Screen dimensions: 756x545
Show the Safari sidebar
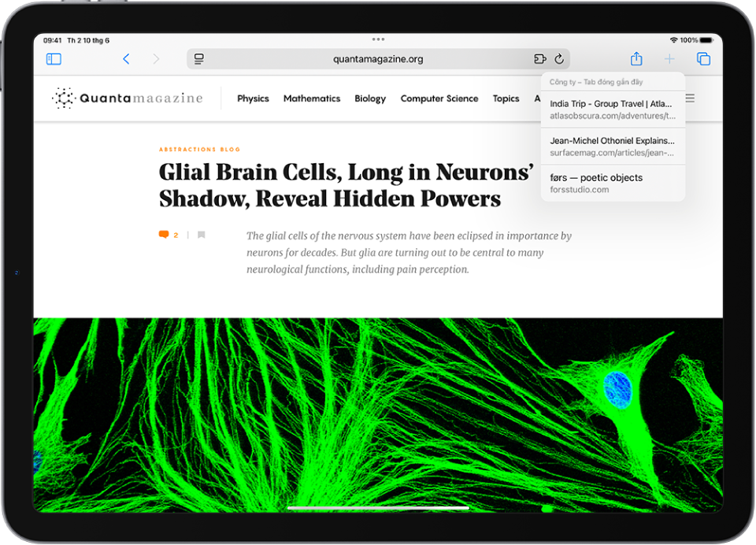coord(54,59)
